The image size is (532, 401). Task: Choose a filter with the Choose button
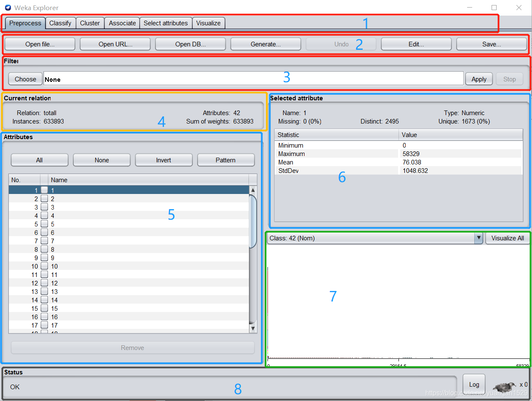[x=26, y=79]
